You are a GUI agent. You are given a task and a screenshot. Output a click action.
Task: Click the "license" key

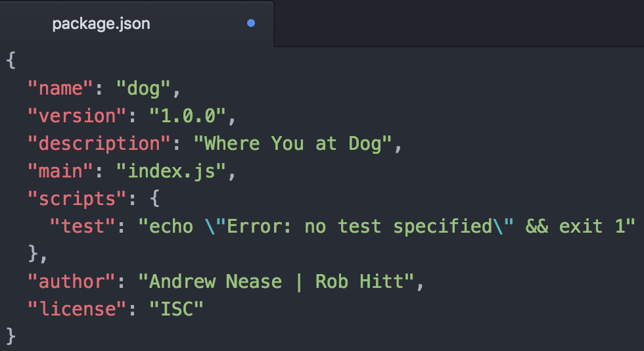(77, 309)
